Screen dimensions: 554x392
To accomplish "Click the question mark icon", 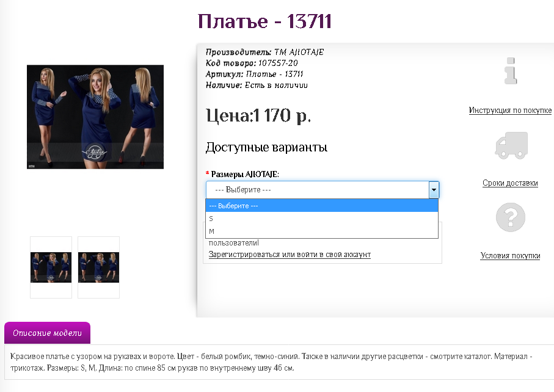I will [511, 217].
